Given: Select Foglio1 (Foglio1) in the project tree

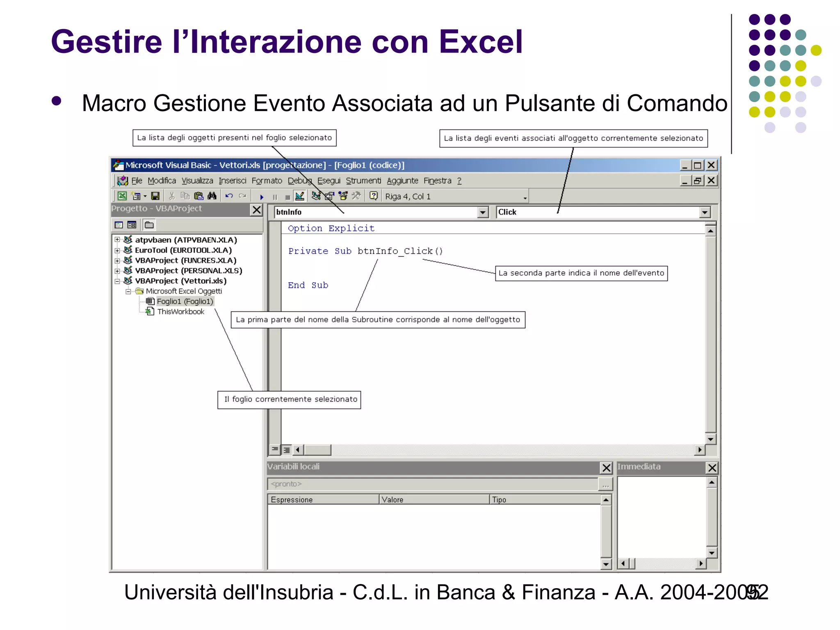Looking at the screenshot, I should (185, 301).
